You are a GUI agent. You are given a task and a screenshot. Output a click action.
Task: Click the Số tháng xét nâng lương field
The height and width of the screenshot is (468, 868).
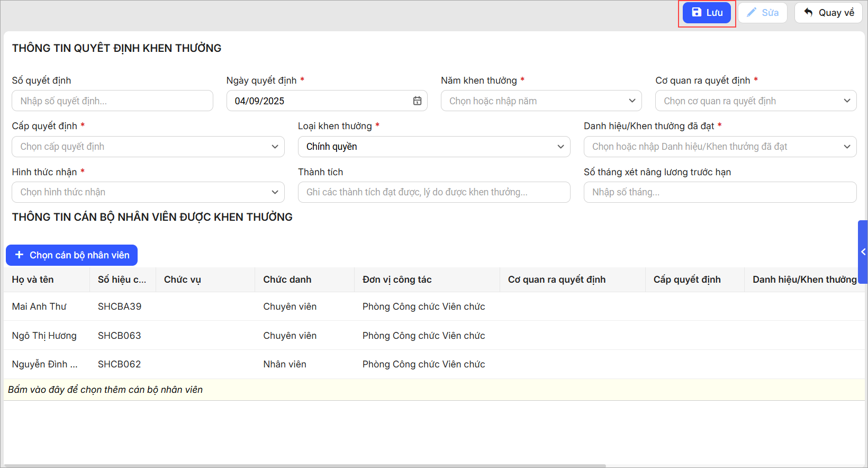(719, 192)
